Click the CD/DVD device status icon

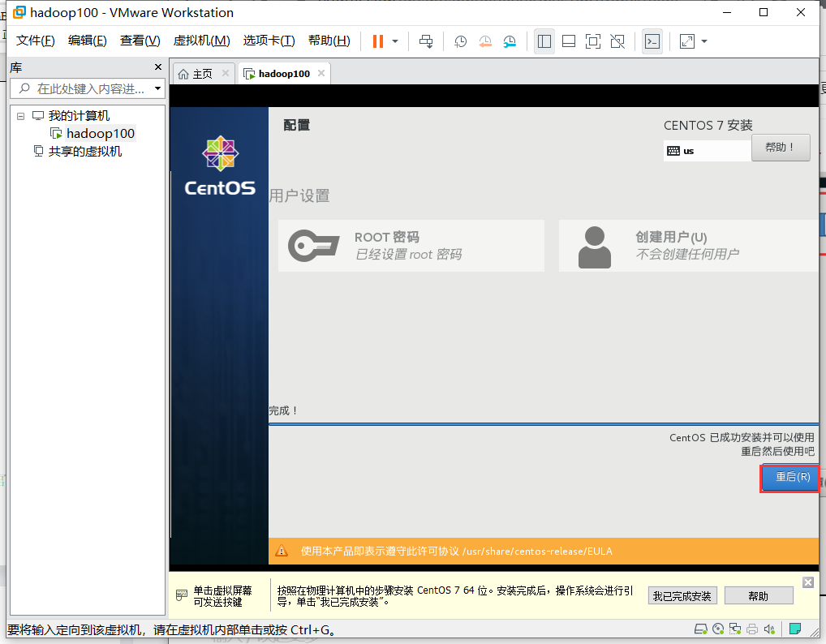click(x=718, y=629)
